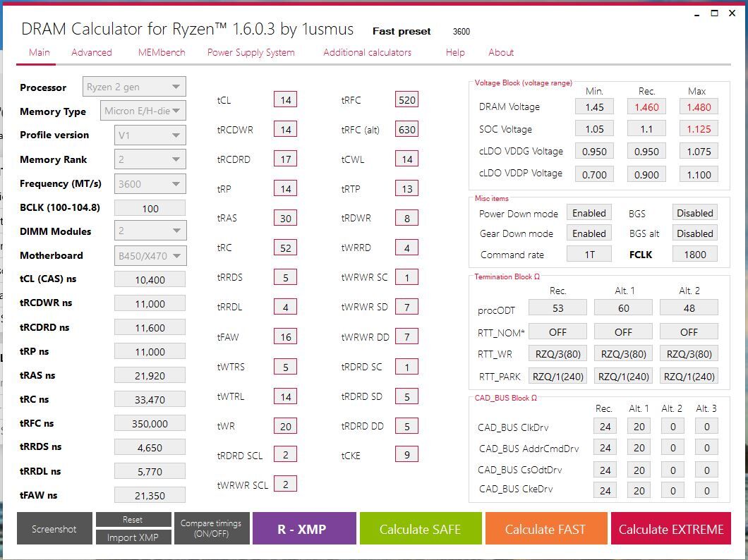Click the tCL value box
The height and width of the screenshot is (560, 748).
click(285, 100)
